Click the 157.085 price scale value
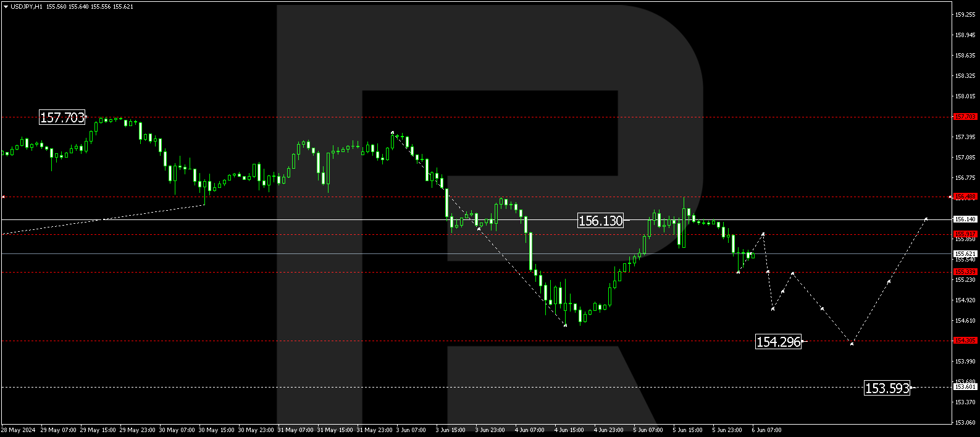980x437 pixels. pos(965,157)
